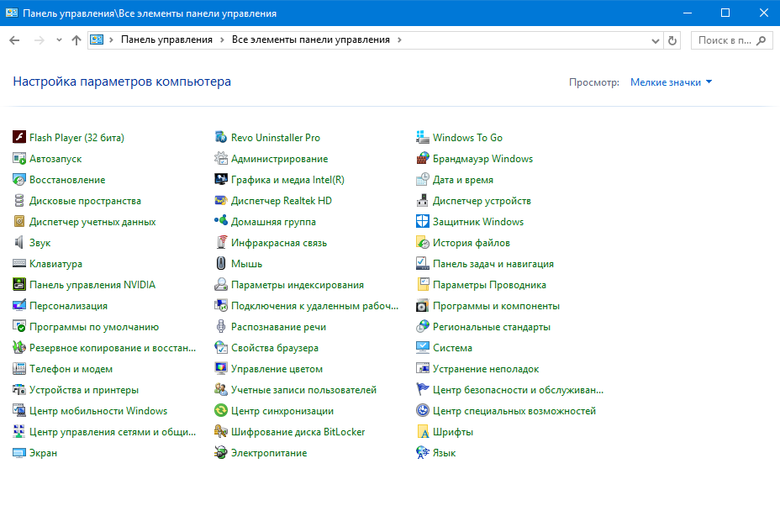Click the Клавиатура keyboard icon

18,264
